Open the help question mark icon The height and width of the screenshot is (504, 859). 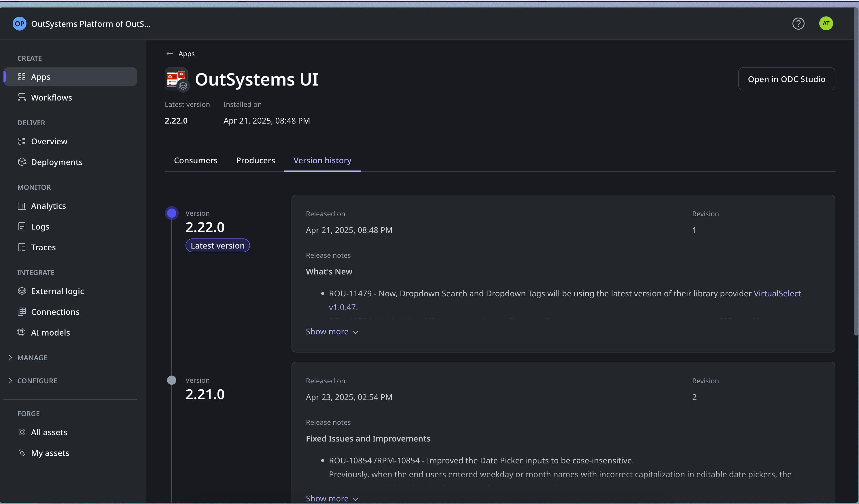pos(798,24)
